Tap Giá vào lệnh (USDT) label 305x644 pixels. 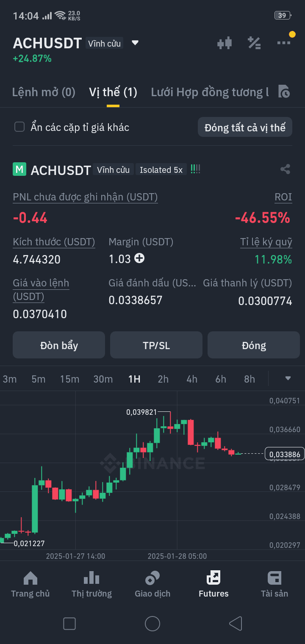pos(41,290)
